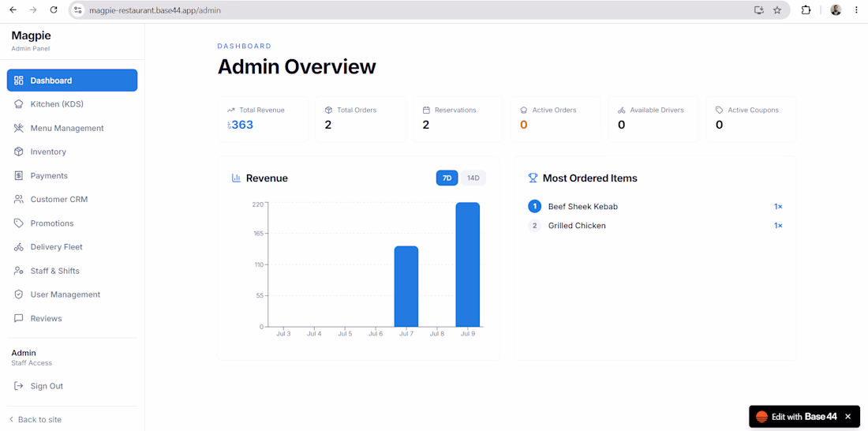Open the Chrome profile avatar

[x=836, y=10]
